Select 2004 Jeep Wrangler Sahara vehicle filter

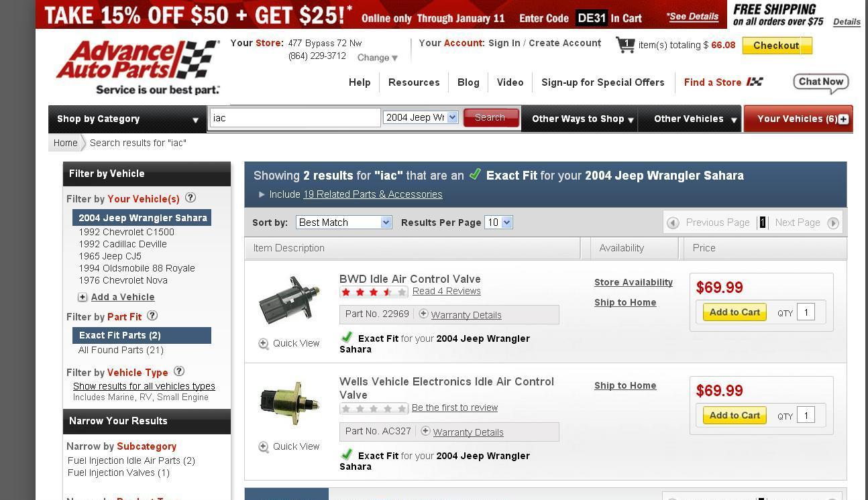pos(142,218)
